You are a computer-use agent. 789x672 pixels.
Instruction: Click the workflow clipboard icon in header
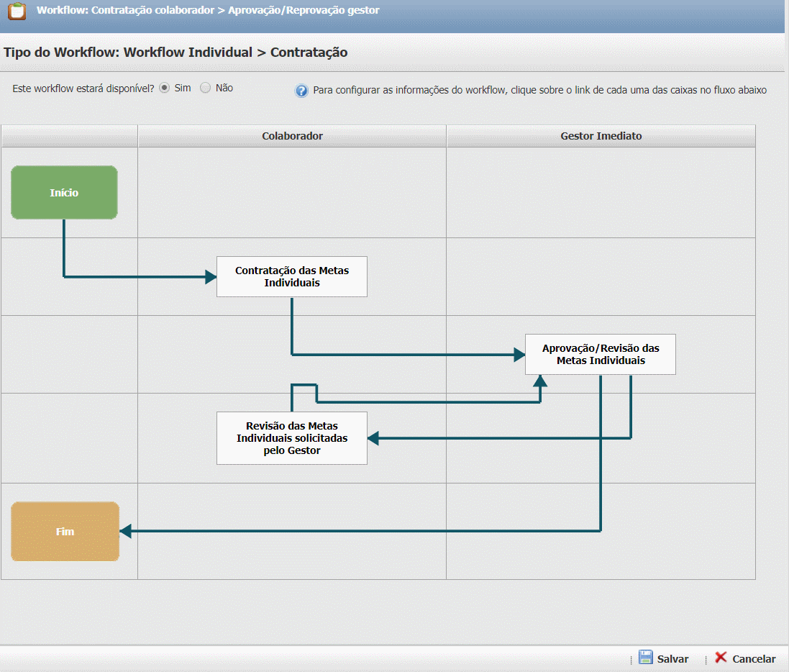coord(17,12)
